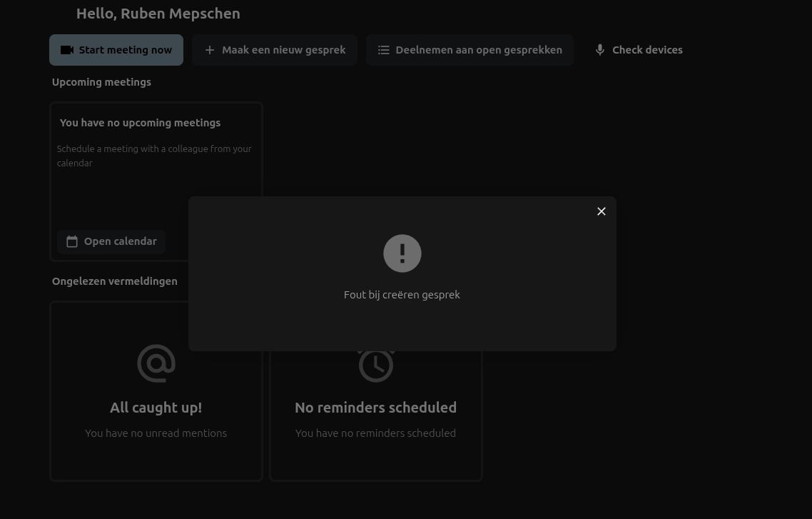Image resolution: width=812 pixels, height=519 pixels.
Task: Click the microphone icon beside Check devices
Action: coord(600,50)
